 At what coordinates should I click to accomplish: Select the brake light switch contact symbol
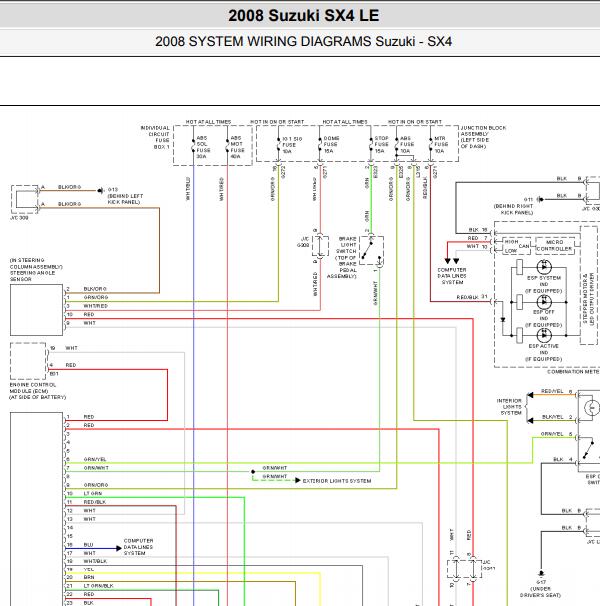pos(372,250)
